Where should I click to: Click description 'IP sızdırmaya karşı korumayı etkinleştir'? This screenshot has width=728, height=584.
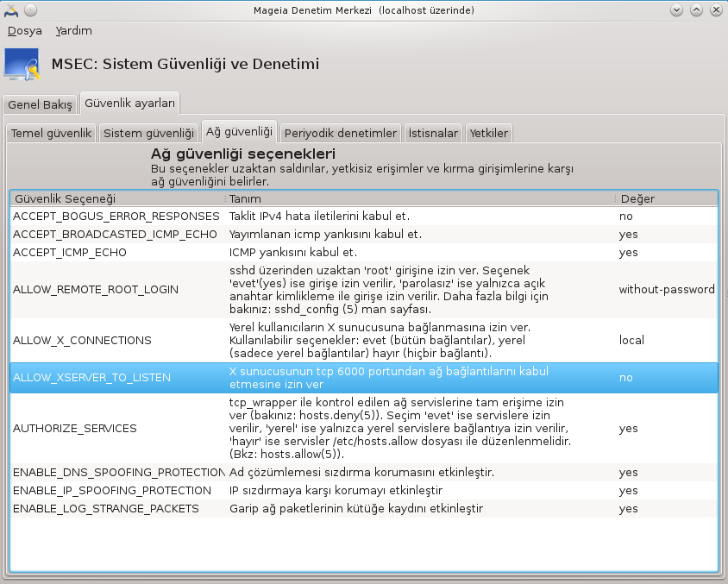[336, 490]
